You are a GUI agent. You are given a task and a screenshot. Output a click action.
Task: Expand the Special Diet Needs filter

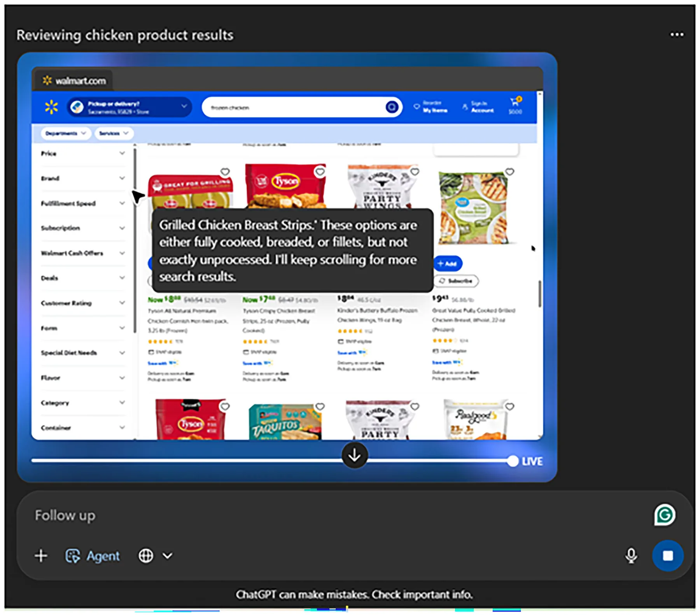point(83,352)
